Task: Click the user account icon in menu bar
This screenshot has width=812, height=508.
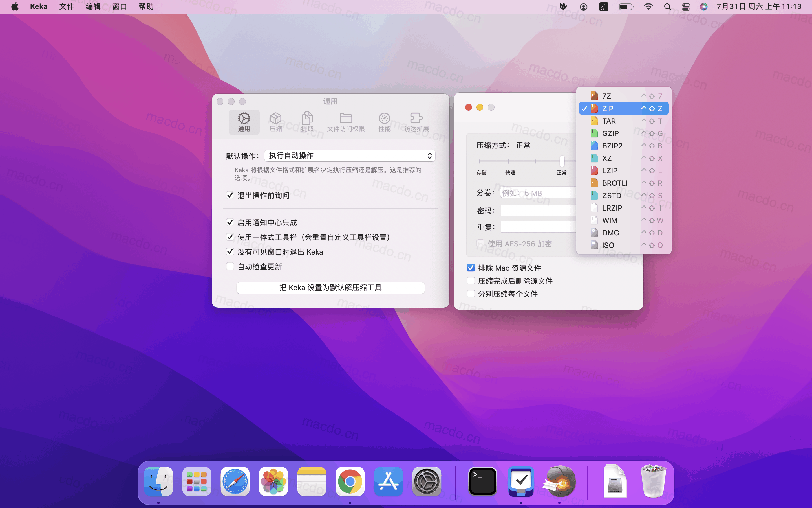Action: pos(584,7)
